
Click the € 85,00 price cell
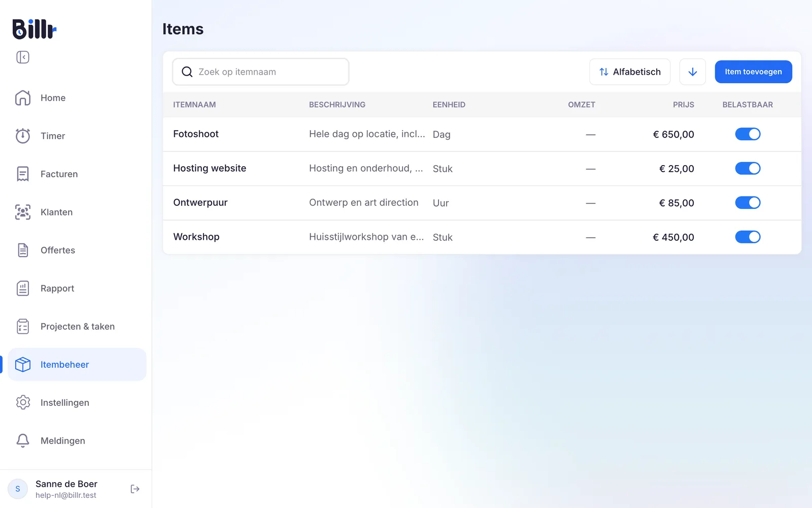click(x=676, y=203)
